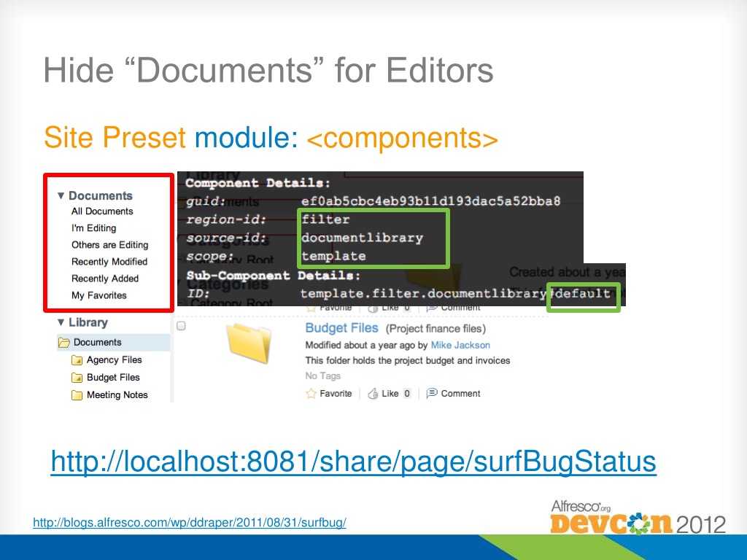Click the Budget Files tree folder icon

point(77,378)
